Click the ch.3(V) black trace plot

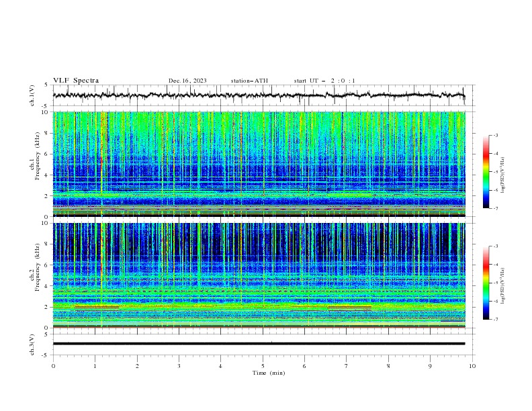259,344
